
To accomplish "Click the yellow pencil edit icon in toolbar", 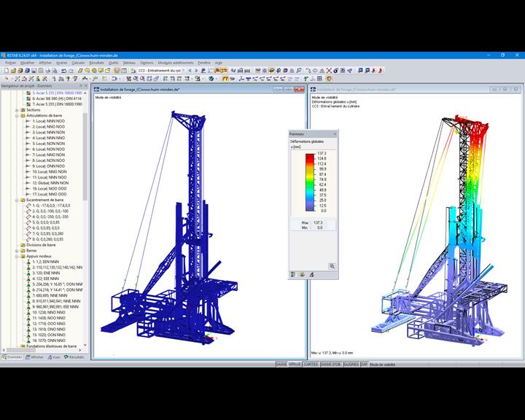I will (x=80, y=71).
